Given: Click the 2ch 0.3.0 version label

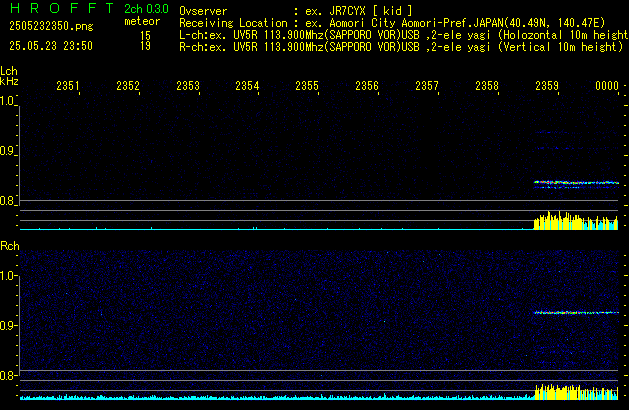Looking at the screenshot, I should (146, 9).
